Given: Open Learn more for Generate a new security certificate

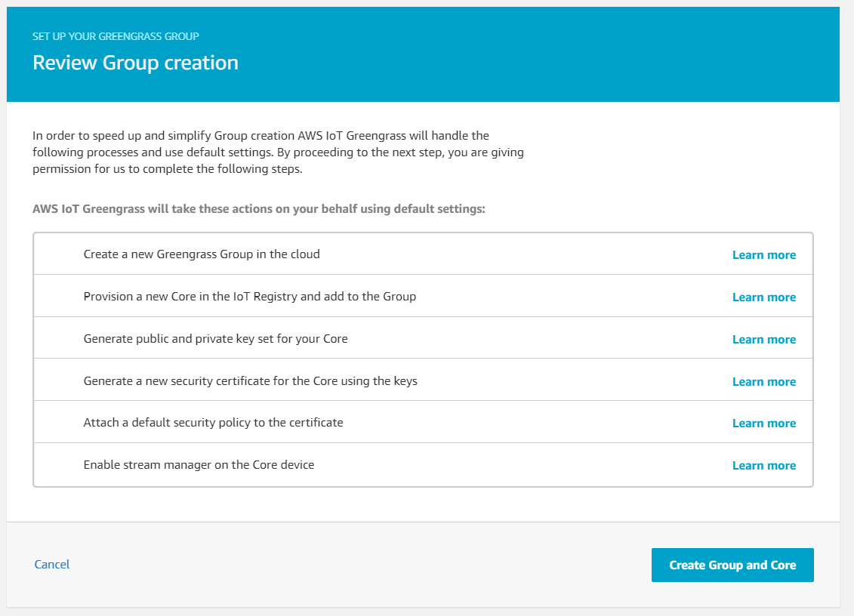Looking at the screenshot, I should coord(763,381).
